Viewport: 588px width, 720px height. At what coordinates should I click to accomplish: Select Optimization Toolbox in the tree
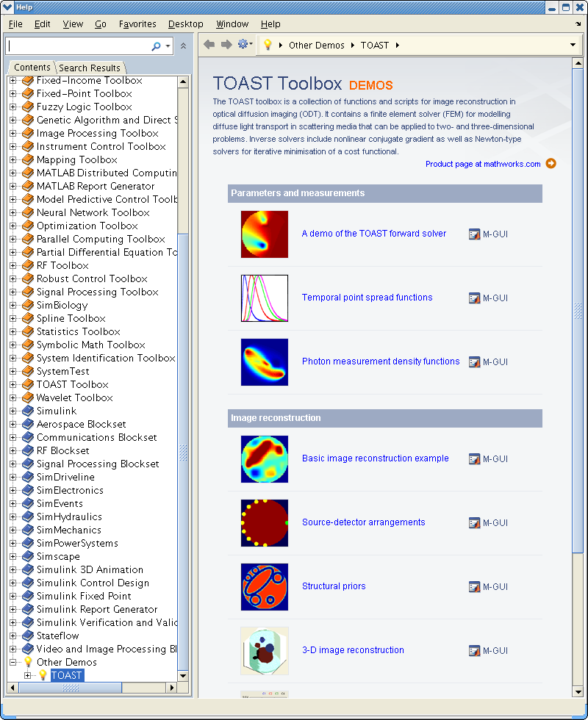tap(87, 226)
